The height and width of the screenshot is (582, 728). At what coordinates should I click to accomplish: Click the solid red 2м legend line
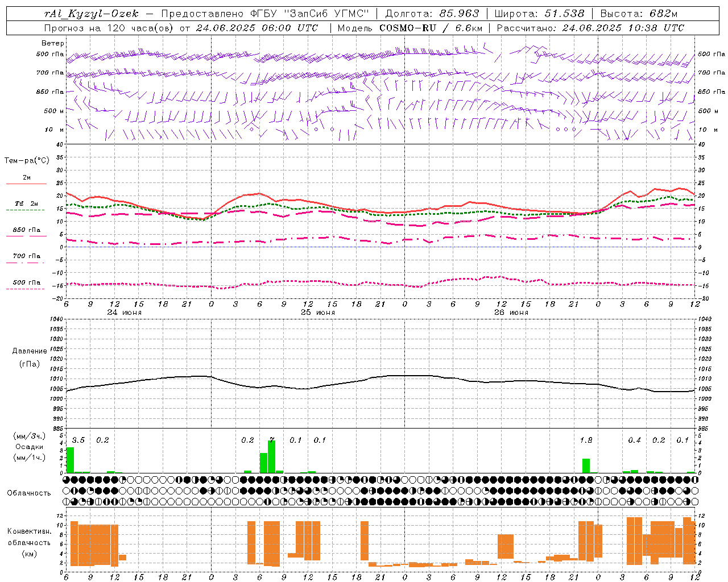click(x=26, y=184)
